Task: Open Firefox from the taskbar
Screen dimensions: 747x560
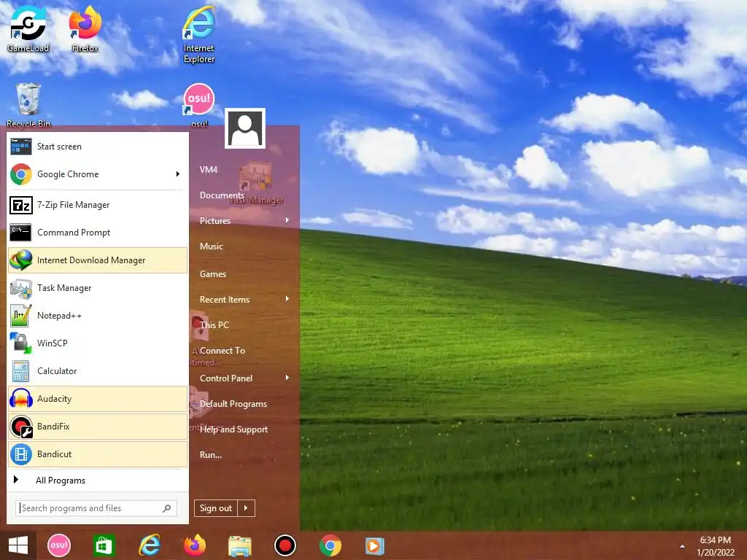Action: pos(195,545)
